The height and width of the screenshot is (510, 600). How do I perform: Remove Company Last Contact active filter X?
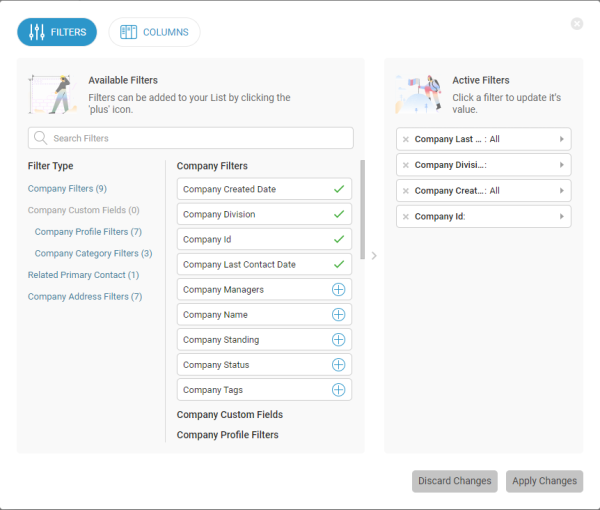pos(406,139)
